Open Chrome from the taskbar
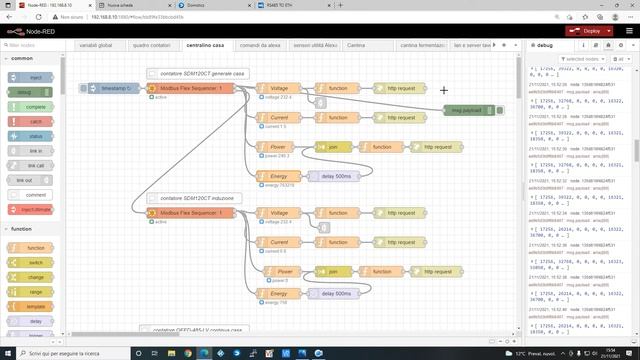Screen dimensions: 640x360 (188, 353)
